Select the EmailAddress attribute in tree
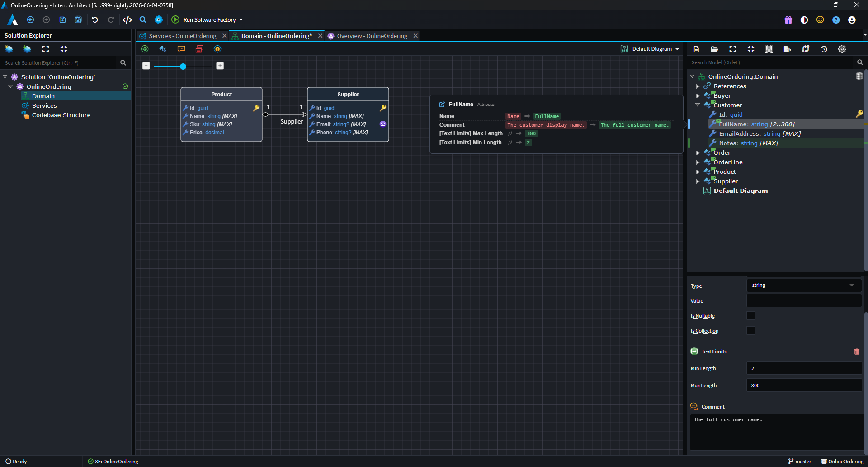 (x=759, y=133)
